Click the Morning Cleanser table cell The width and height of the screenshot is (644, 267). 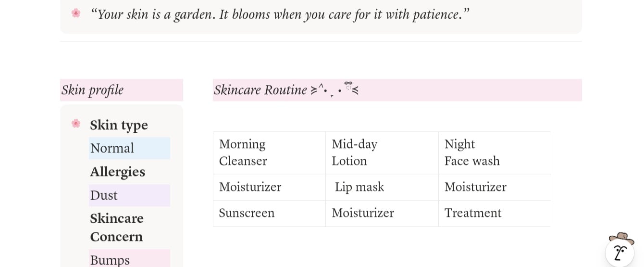pos(269,153)
